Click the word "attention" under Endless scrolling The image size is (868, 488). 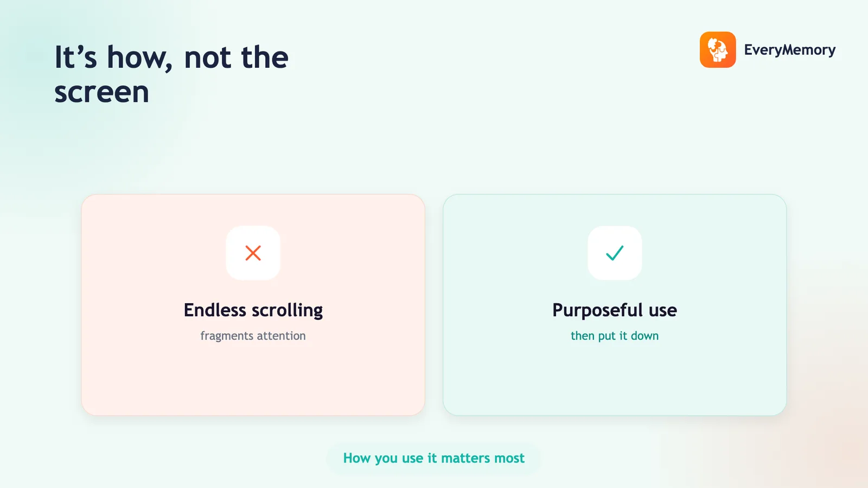pos(281,336)
